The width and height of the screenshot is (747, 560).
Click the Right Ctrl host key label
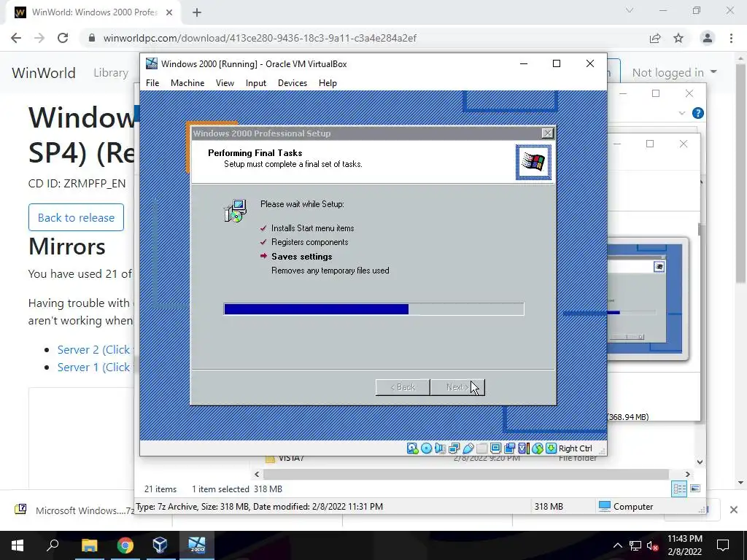click(575, 448)
